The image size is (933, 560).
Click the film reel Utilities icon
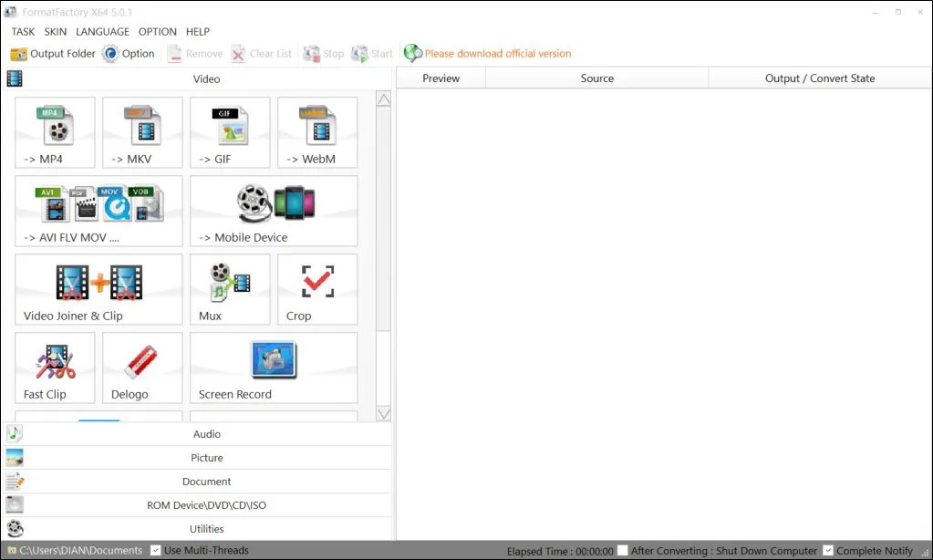tap(15, 528)
